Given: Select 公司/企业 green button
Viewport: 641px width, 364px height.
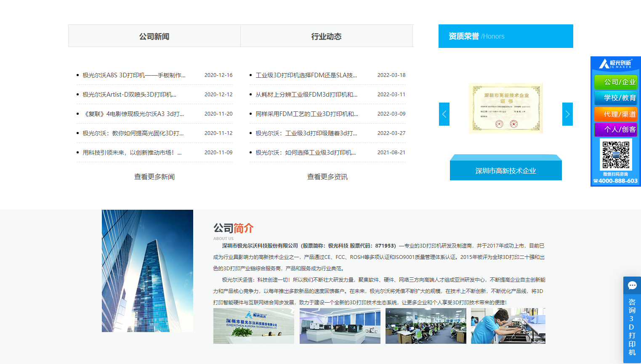Looking at the screenshot, I should pos(615,82).
